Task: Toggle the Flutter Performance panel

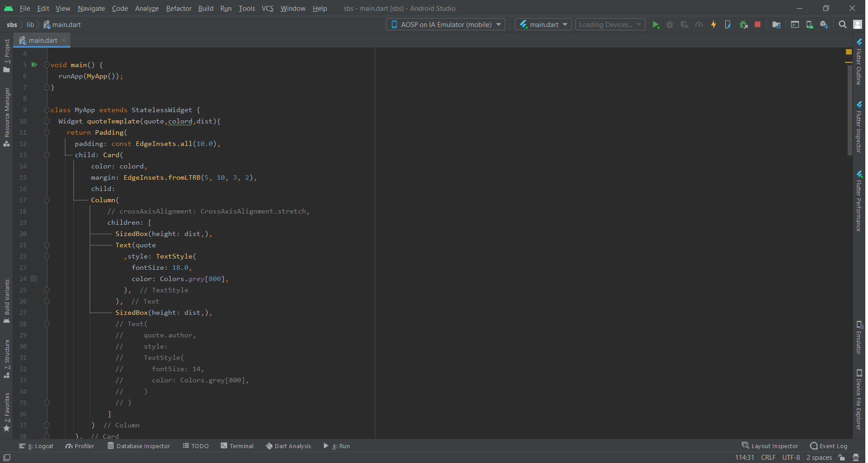Action: [x=859, y=201]
